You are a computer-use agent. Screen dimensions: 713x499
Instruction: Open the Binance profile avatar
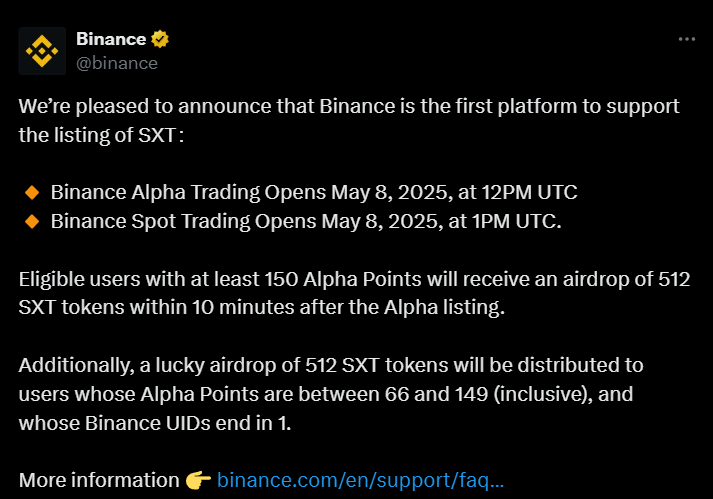point(42,51)
